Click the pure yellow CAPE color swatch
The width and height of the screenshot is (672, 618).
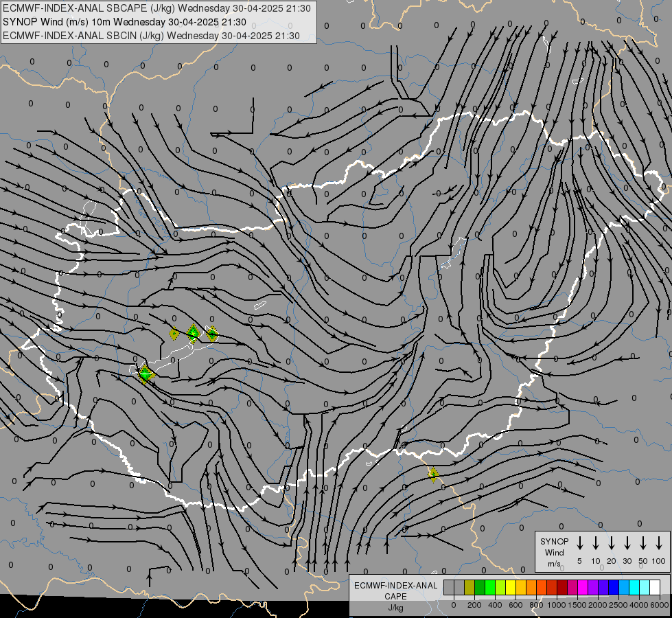pyautogui.click(x=511, y=587)
